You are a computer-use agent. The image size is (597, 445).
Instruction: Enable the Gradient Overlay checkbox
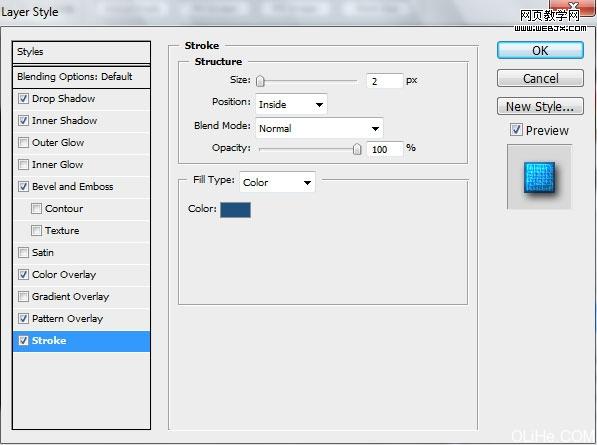click(23, 297)
